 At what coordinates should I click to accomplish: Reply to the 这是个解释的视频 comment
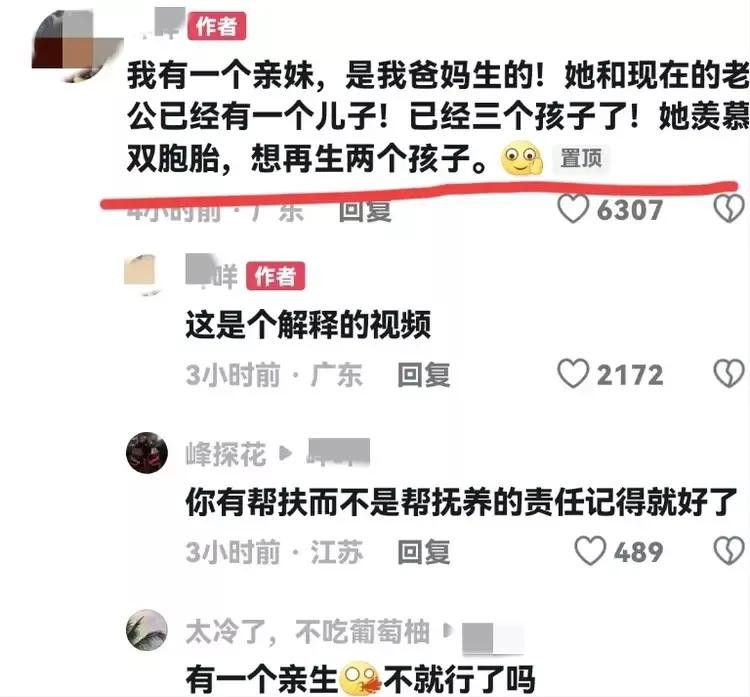point(424,375)
